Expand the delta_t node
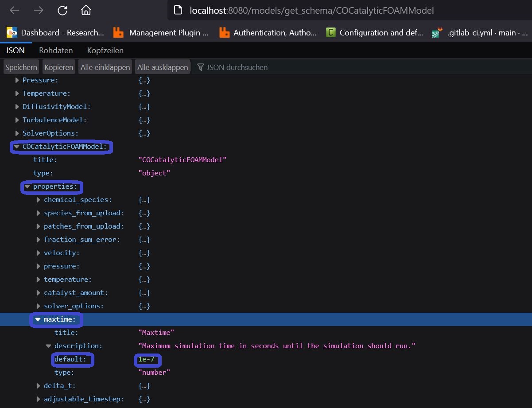This screenshot has width=532, height=408. 39,386
